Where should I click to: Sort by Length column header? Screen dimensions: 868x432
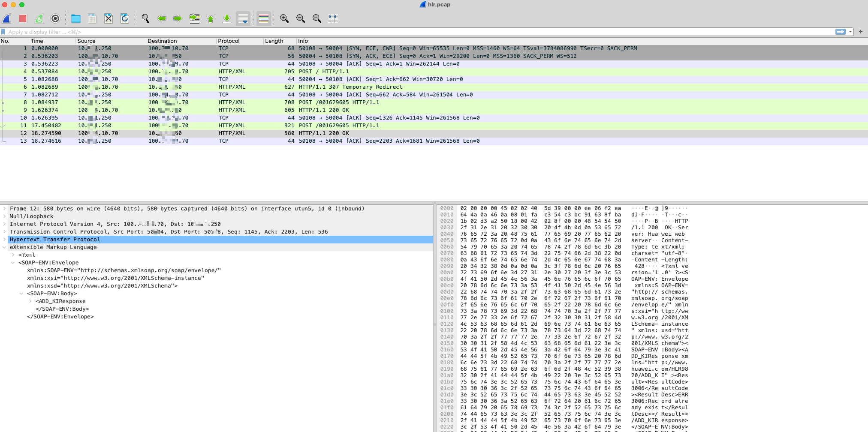tap(280, 41)
